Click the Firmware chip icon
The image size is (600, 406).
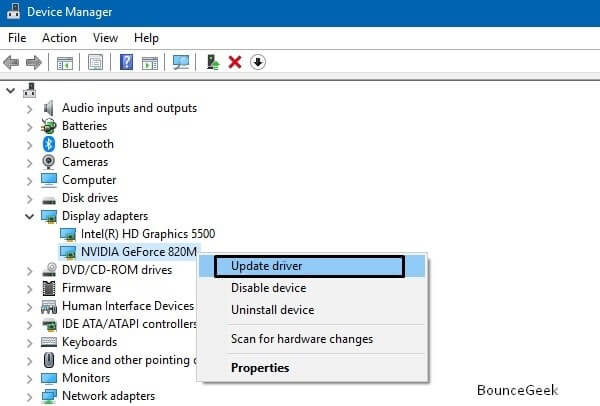coord(49,288)
